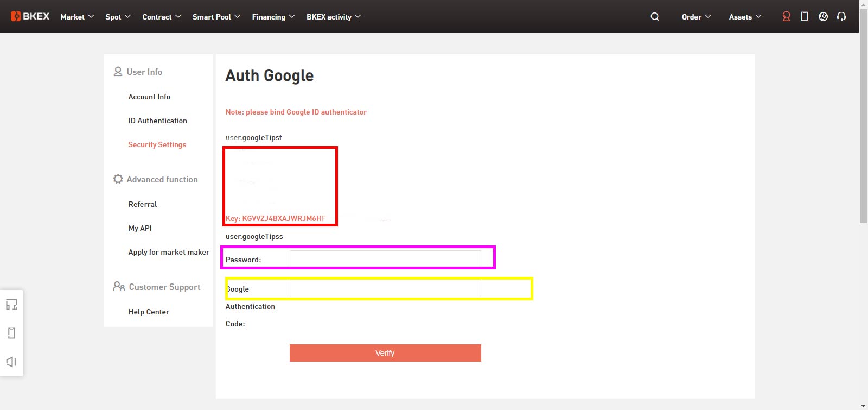This screenshot has width=868, height=410.
Task: Open the user profile icon in header
Action: 786,17
